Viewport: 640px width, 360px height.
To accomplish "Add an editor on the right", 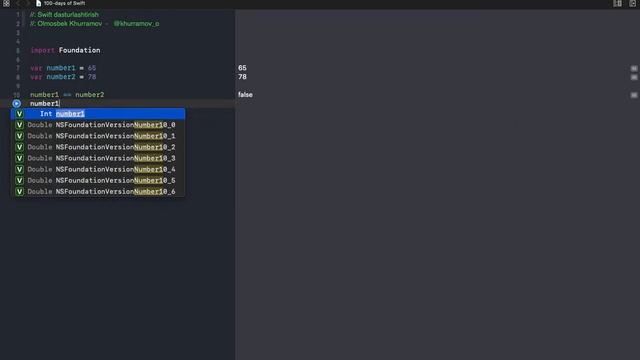I will click(x=633, y=3).
